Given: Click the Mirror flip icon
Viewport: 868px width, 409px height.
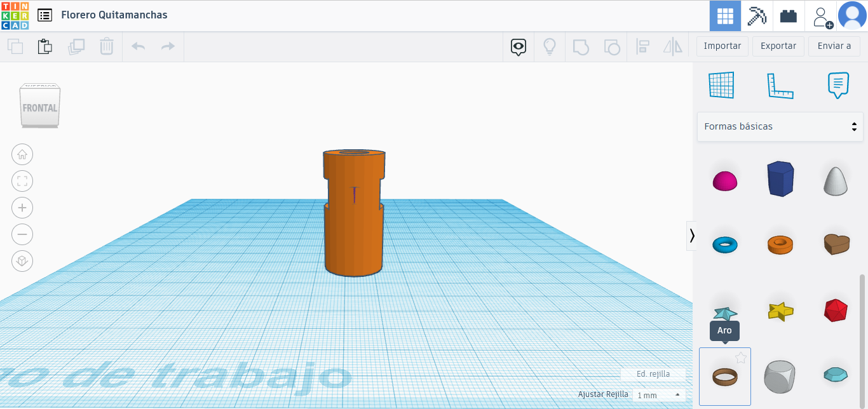Looking at the screenshot, I should coord(672,46).
